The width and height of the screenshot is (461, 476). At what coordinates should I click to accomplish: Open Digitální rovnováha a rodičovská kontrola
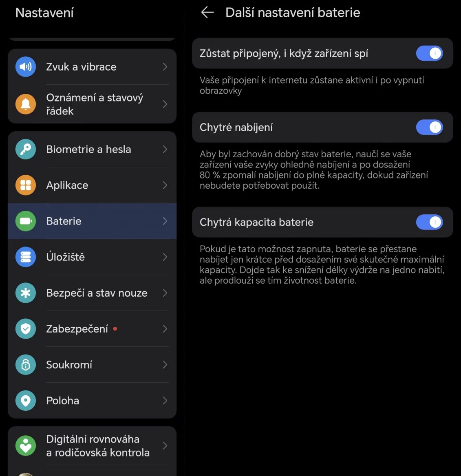pos(92,446)
